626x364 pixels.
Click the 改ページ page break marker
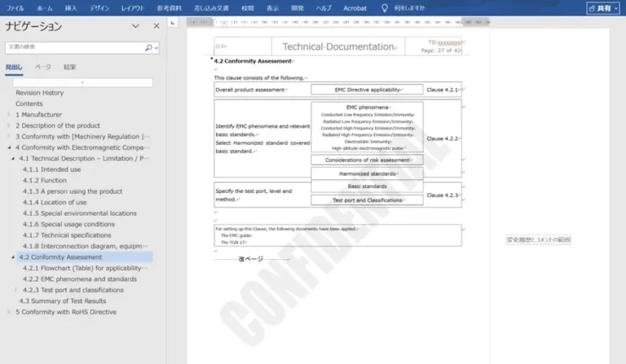[251, 259]
